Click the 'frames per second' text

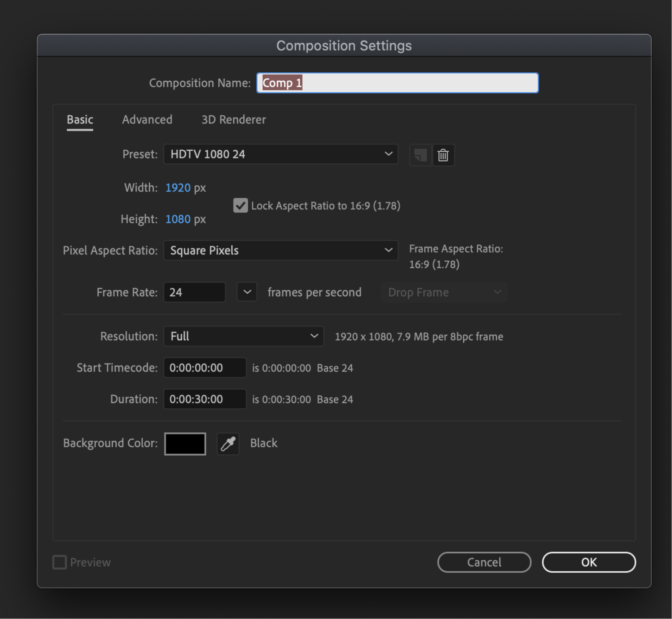[314, 292]
